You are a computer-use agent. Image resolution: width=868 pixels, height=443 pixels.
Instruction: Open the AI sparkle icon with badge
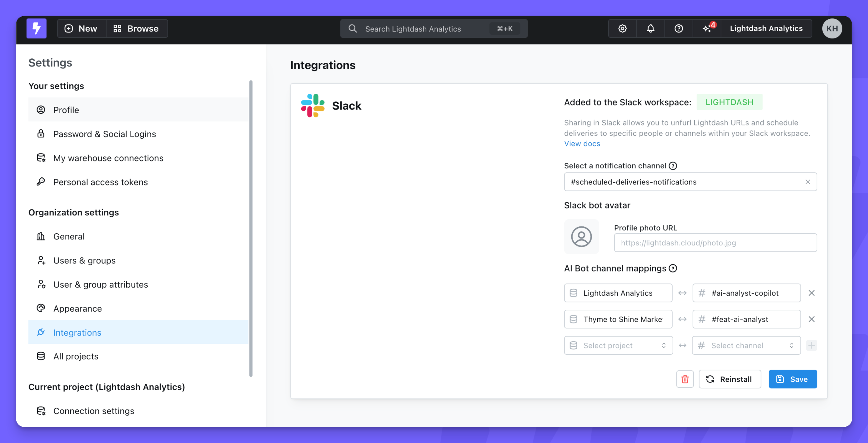point(707,28)
